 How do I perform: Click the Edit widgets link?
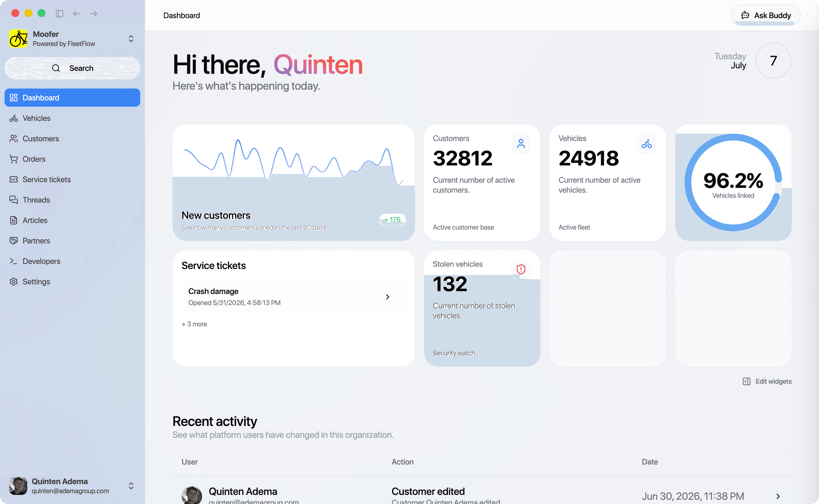(x=767, y=381)
